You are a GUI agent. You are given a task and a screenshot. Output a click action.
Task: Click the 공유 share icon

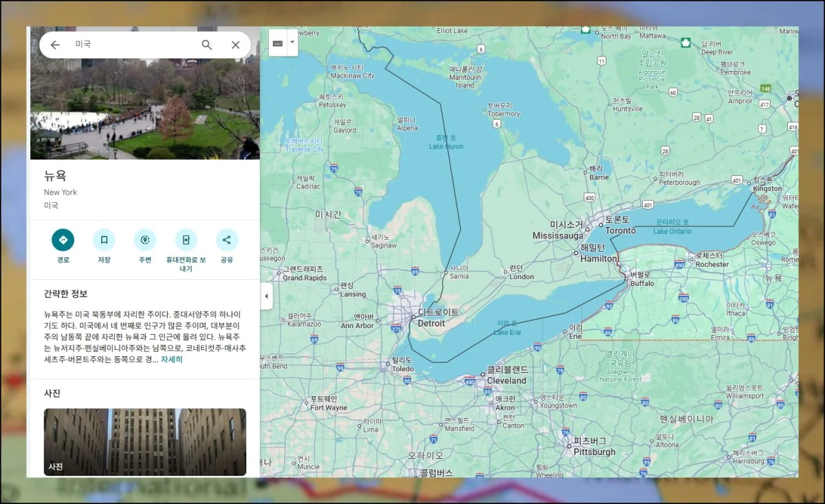[227, 240]
